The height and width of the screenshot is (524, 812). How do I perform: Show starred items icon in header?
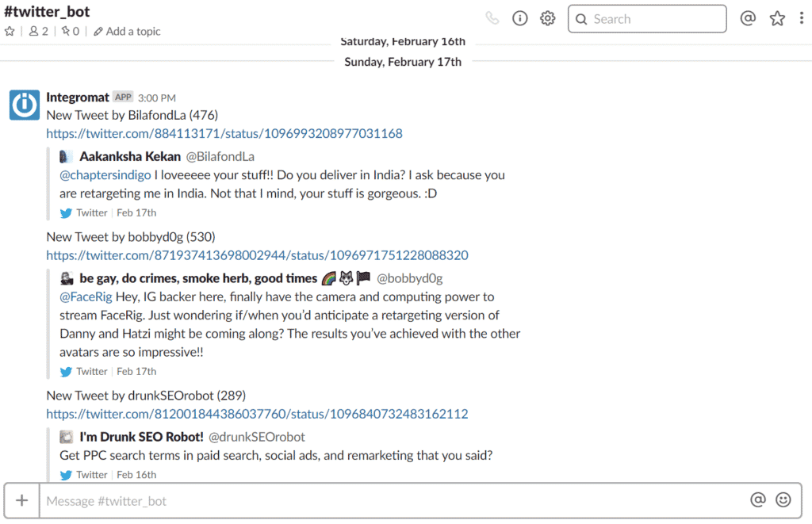777,19
